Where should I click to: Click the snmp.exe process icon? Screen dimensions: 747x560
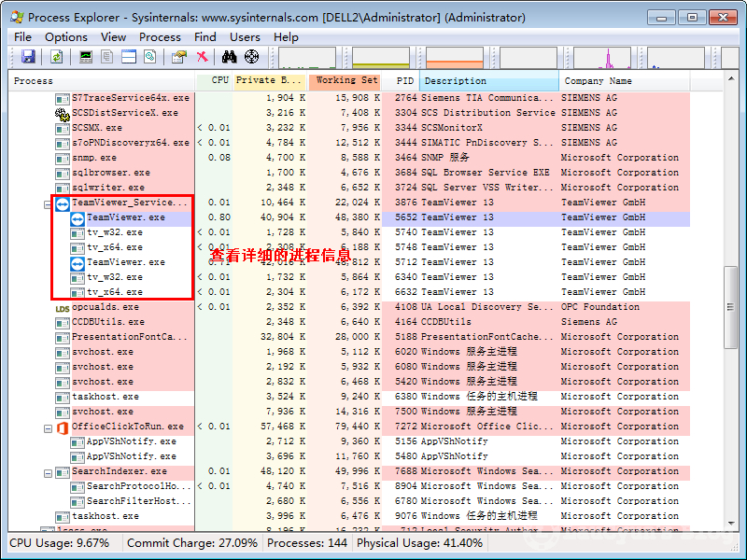click(62, 159)
